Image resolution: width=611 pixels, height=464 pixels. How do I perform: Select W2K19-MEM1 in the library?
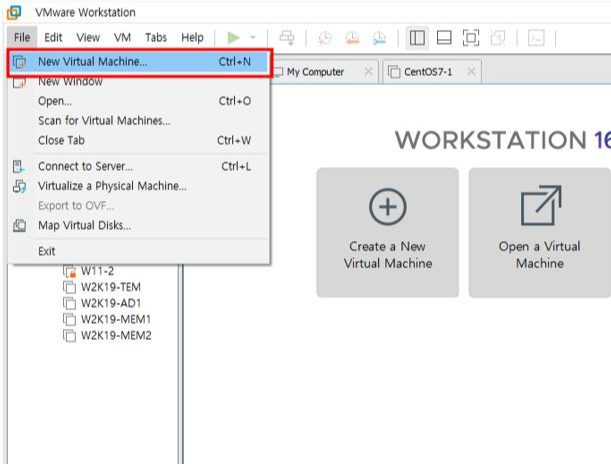point(116,319)
